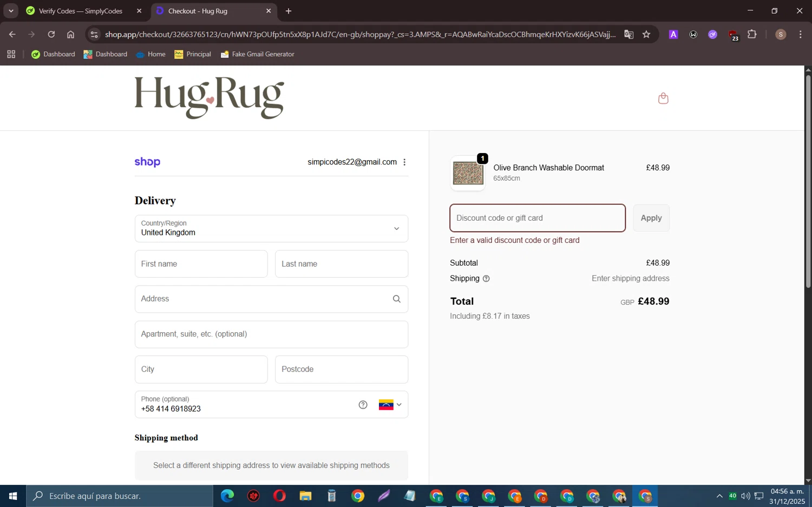The width and height of the screenshot is (812, 507).
Task: Show shipping info question mark icon
Action: (486, 279)
